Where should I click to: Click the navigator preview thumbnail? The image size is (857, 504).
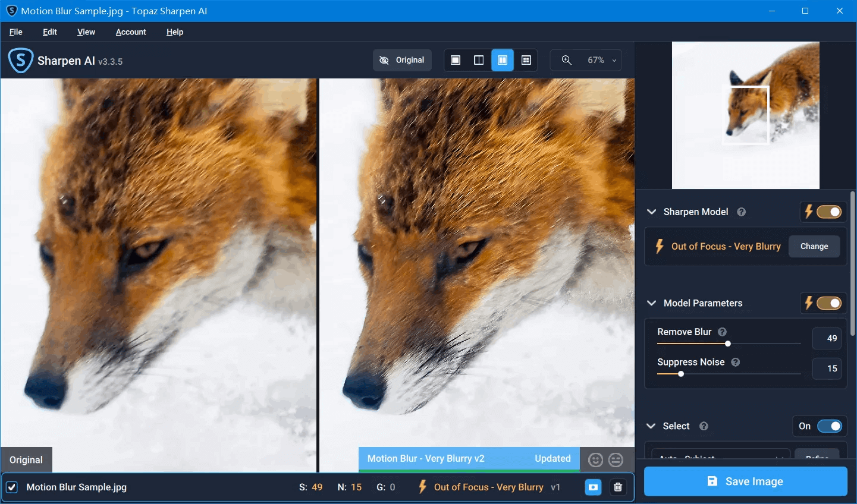[745, 115]
